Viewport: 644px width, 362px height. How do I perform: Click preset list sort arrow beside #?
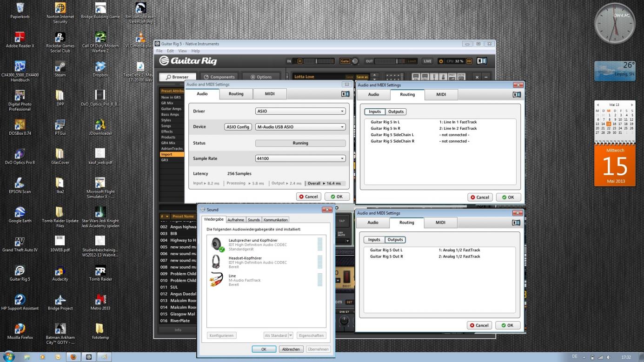pos(166,216)
